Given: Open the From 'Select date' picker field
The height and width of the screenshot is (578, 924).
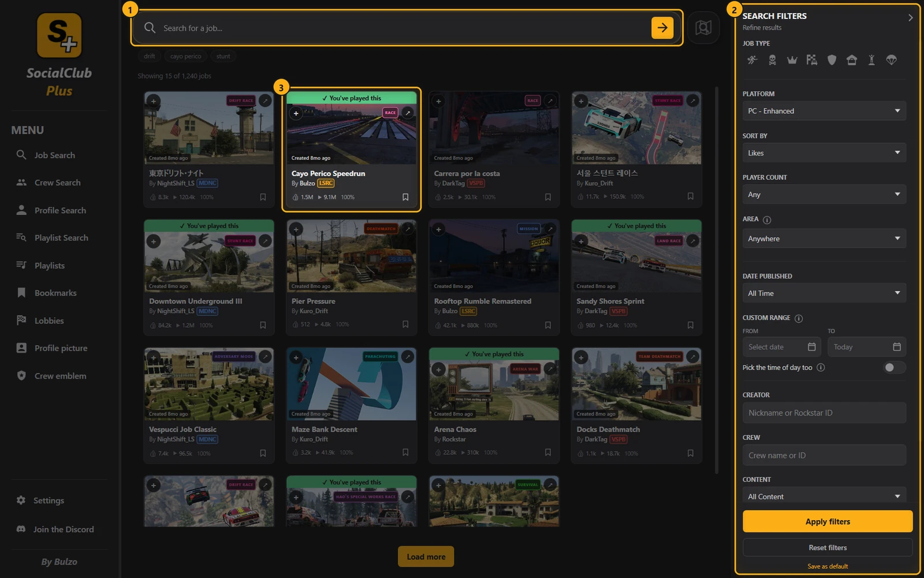Looking at the screenshot, I should [781, 347].
